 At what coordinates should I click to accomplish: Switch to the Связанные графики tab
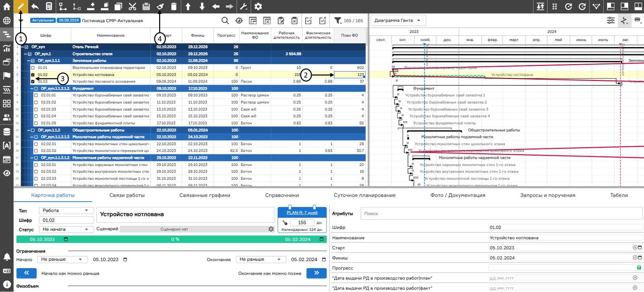pyautogui.click(x=205, y=195)
